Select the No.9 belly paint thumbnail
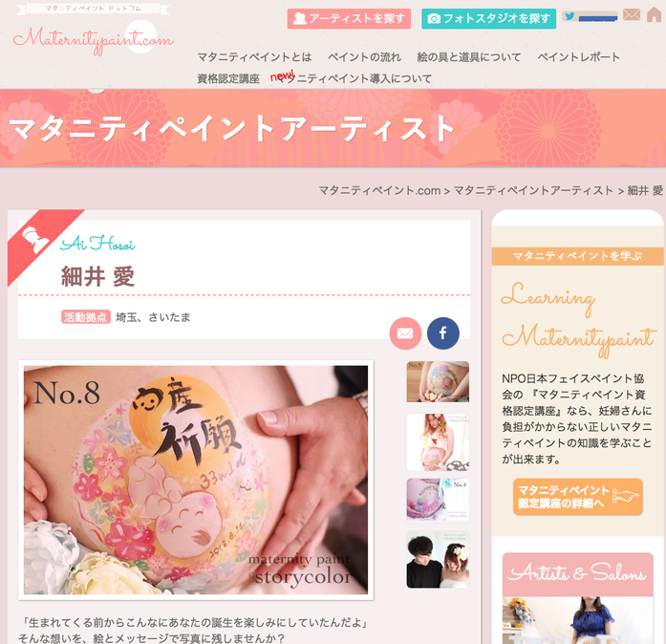The width and height of the screenshot is (666, 644). coord(438,381)
